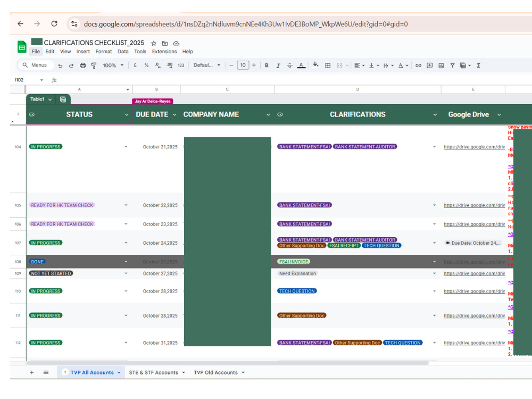The width and height of the screenshot is (532, 399).
Task: Open the STATUS column header dropdown
Action: [127, 115]
